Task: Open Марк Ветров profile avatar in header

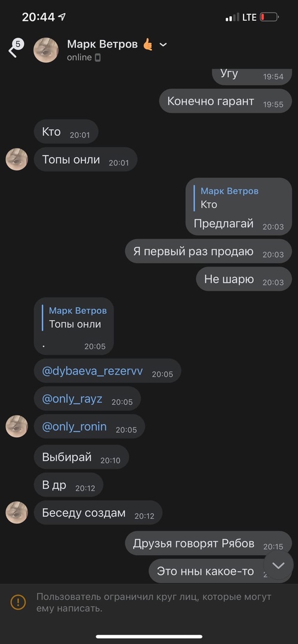Action: click(46, 50)
